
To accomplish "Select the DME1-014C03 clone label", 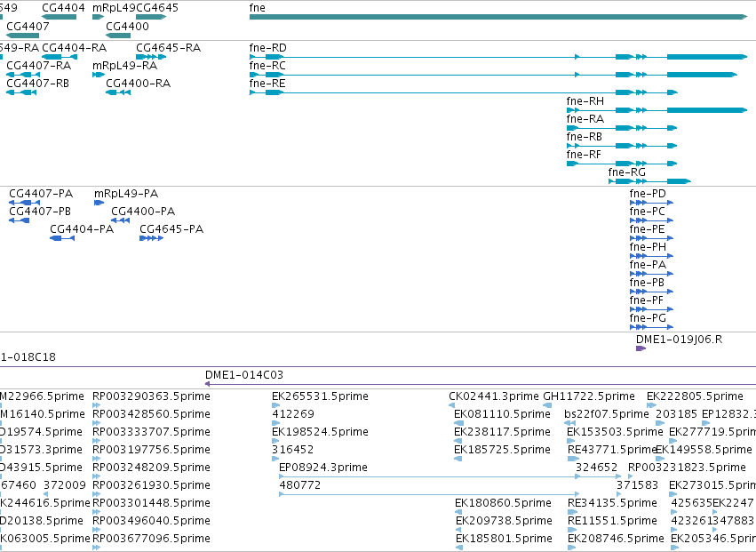I will [244, 375].
